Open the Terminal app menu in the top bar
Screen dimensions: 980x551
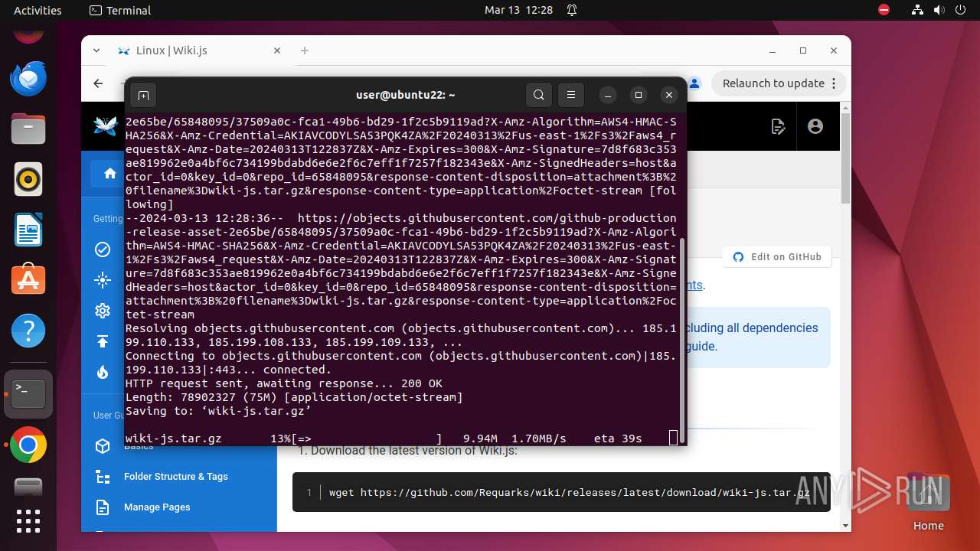tap(120, 10)
